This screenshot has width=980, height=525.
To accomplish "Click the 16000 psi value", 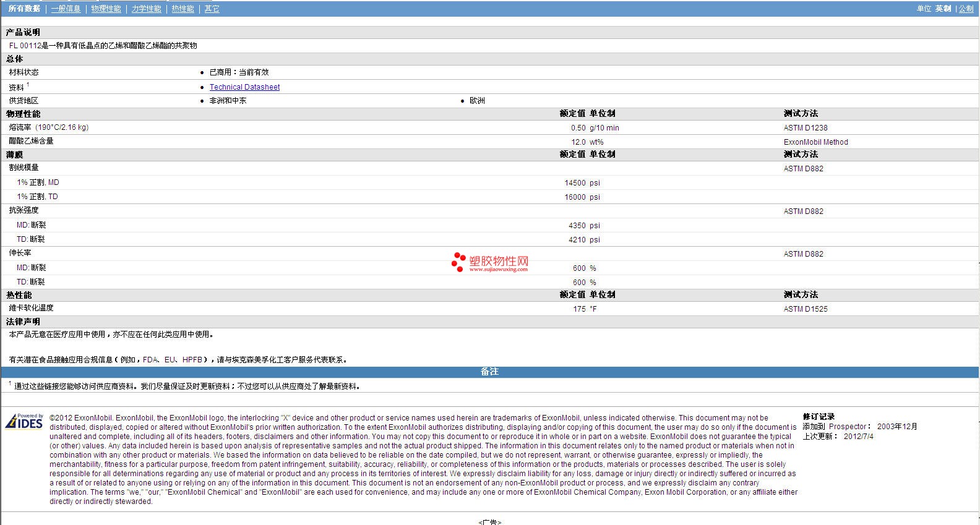I will click(x=582, y=197).
